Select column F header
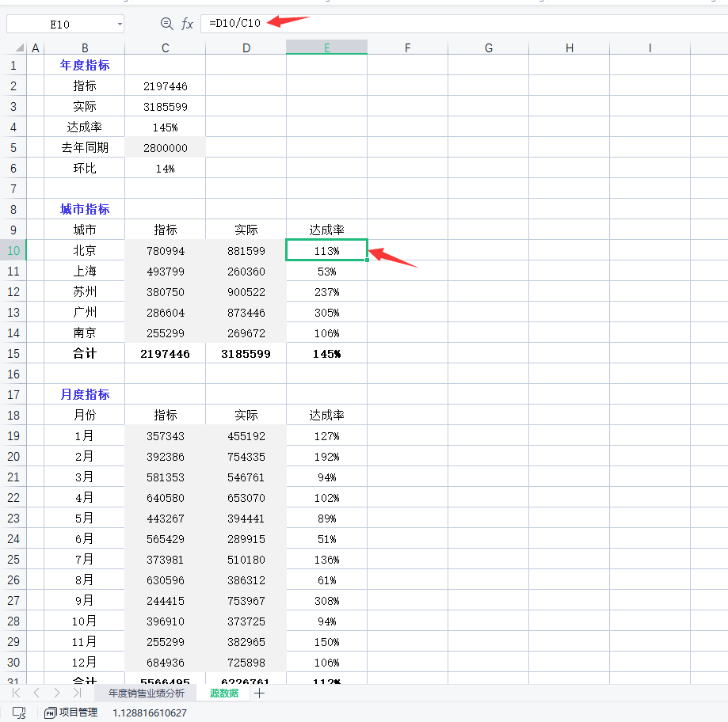The image size is (728, 722). pos(408,47)
